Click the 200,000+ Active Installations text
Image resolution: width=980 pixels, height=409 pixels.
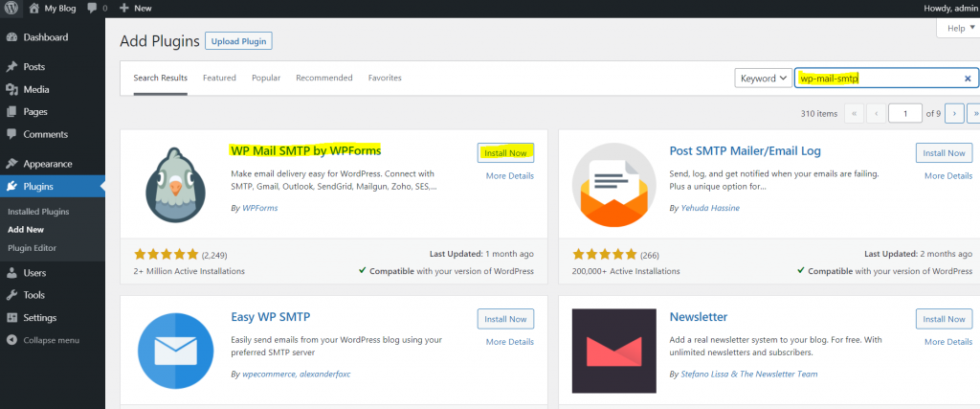click(626, 271)
